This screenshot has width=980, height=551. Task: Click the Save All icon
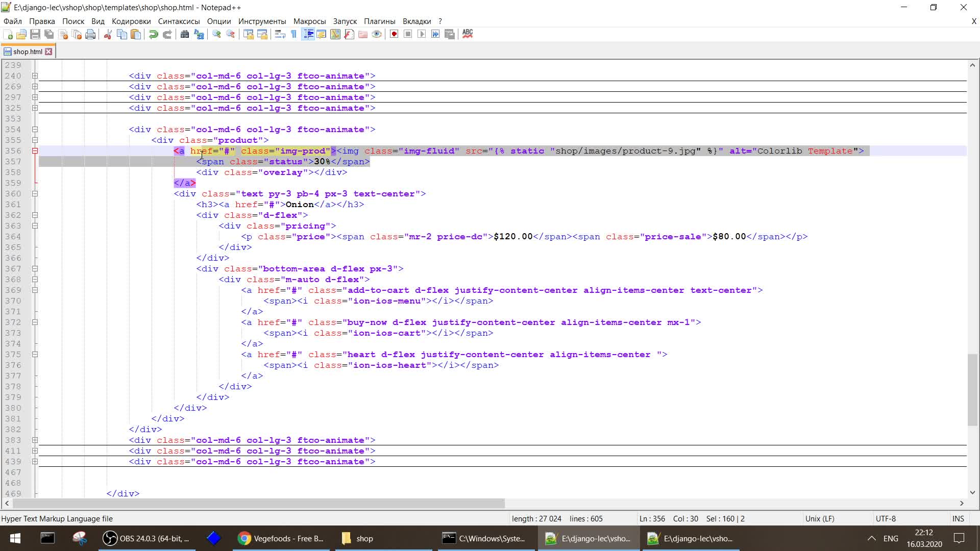click(49, 34)
